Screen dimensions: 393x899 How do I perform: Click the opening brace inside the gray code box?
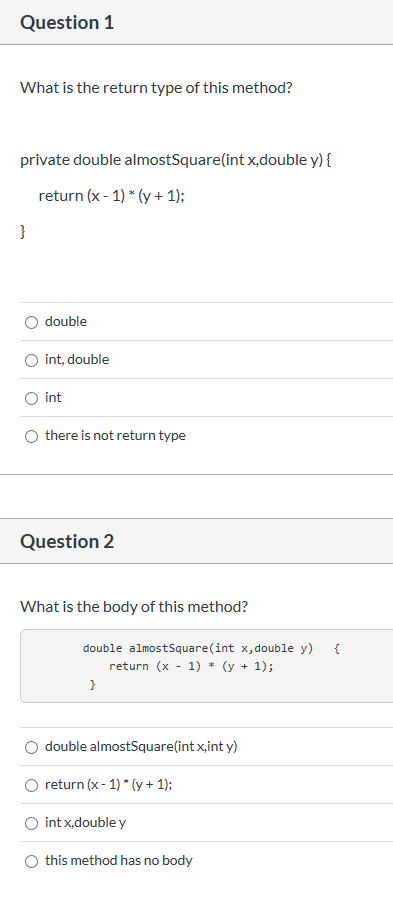click(337, 648)
